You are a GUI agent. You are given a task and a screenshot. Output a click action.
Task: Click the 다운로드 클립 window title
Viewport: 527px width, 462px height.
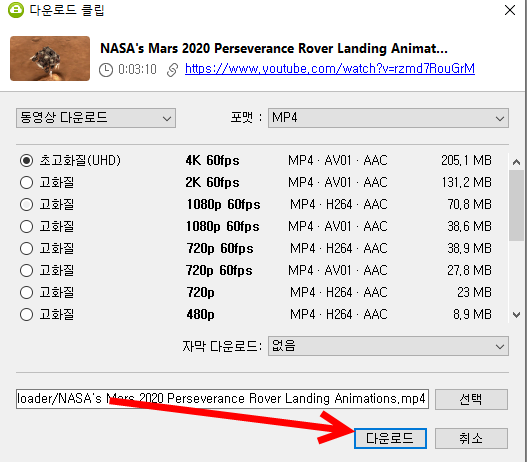pyautogui.click(x=67, y=10)
